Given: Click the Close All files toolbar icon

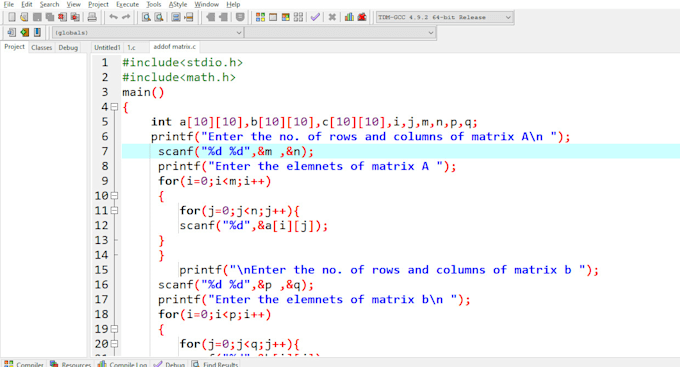Looking at the screenshot, I should (75, 17).
